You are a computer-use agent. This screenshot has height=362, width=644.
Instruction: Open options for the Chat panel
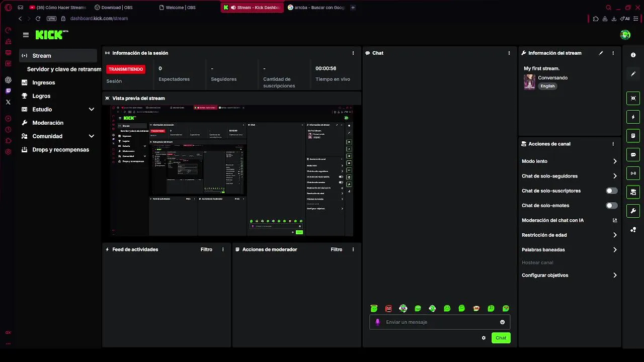click(x=509, y=53)
